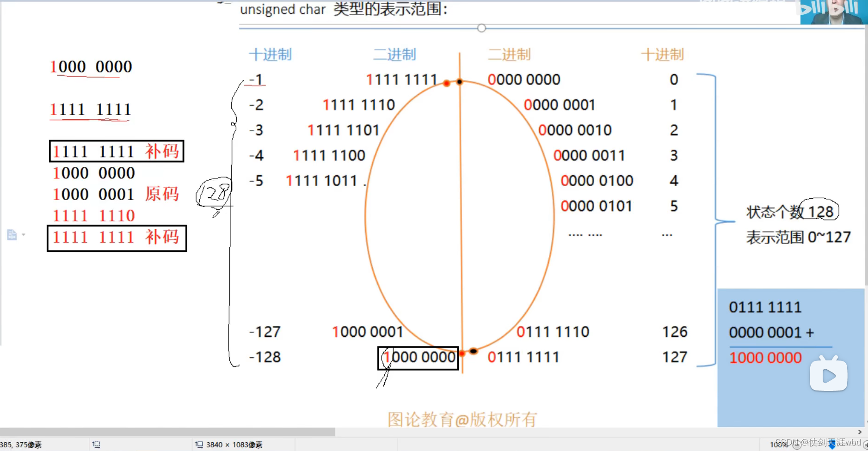Click the decimal value '-128'
The width and height of the screenshot is (868, 451).
[265, 357]
